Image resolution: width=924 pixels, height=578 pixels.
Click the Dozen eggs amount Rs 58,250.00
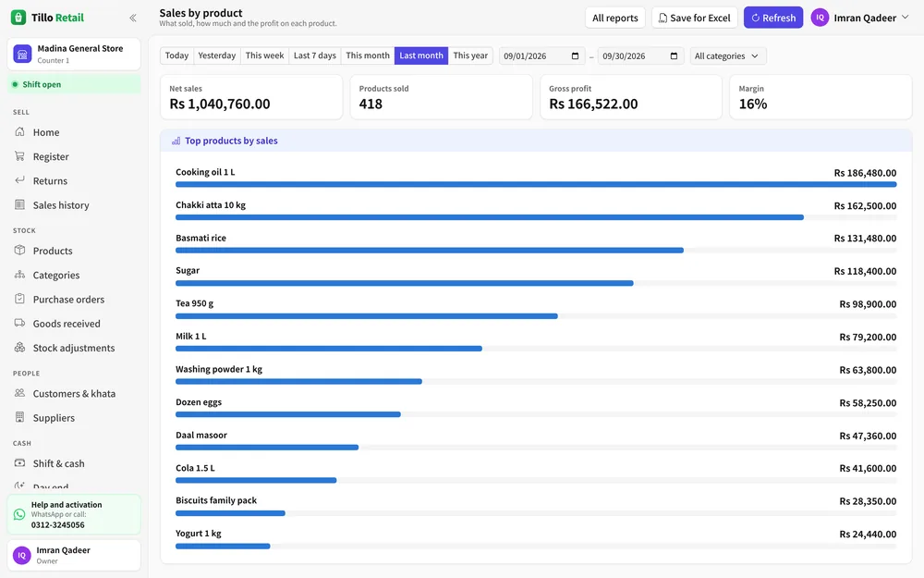(x=868, y=403)
